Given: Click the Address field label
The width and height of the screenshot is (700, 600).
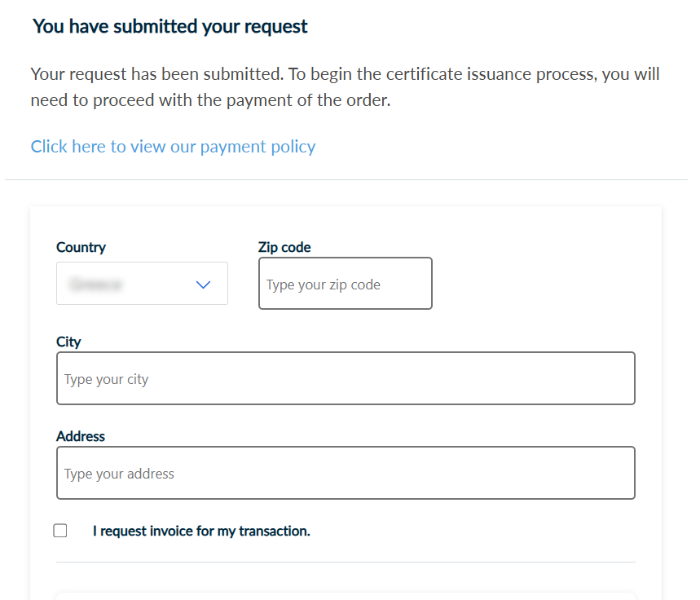Looking at the screenshot, I should (x=81, y=436).
